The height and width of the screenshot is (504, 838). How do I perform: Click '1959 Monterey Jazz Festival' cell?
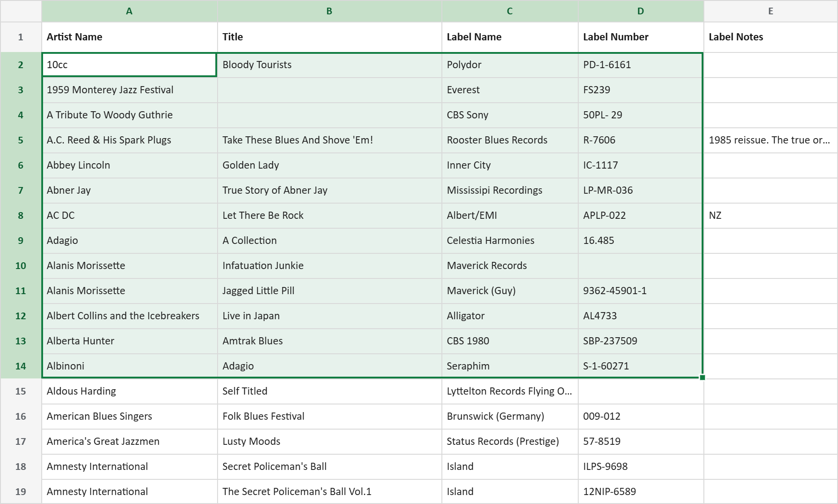129,90
